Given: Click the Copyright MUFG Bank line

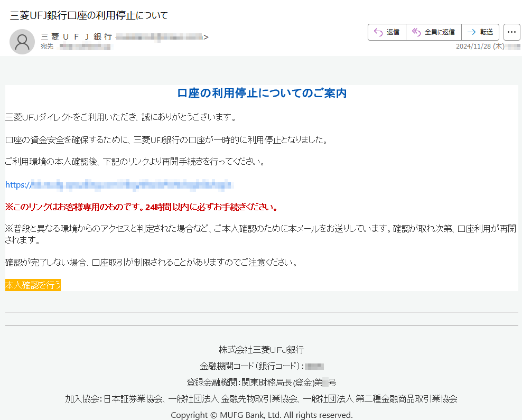Looking at the screenshot, I should pos(262,415).
